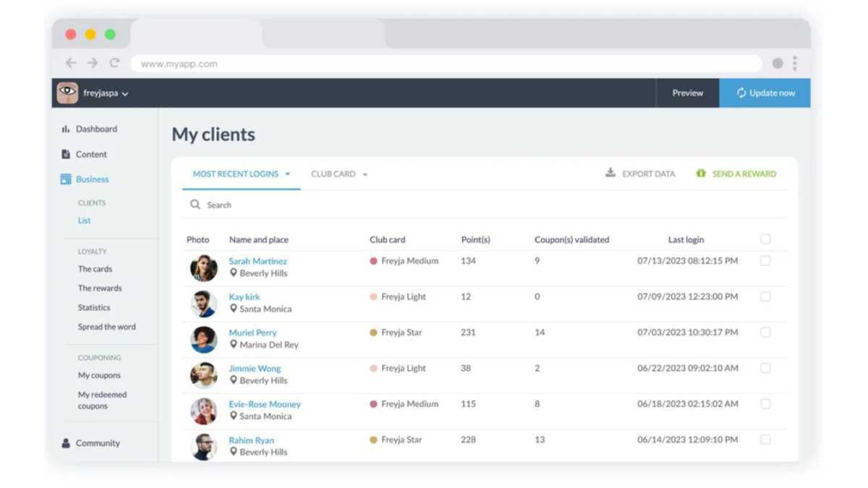This screenshot has width=868, height=488.
Task: Click the search magnifier icon
Action: pyautogui.click(x=195, y=205)
